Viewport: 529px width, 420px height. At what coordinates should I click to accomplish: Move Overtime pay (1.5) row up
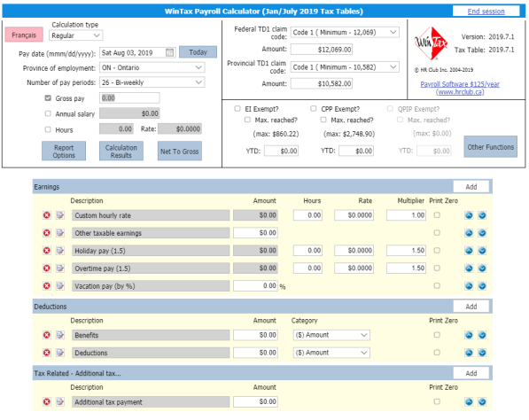[469, 268]
